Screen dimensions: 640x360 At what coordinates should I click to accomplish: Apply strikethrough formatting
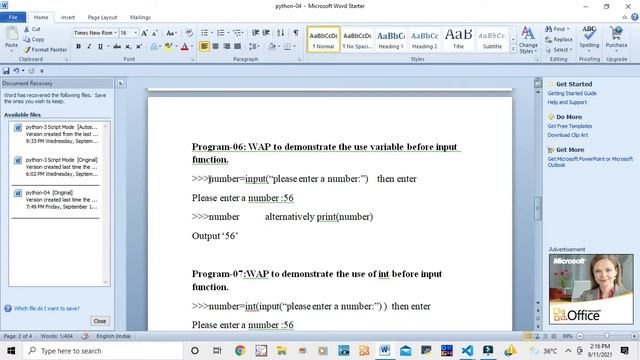(x=117, y=47)
